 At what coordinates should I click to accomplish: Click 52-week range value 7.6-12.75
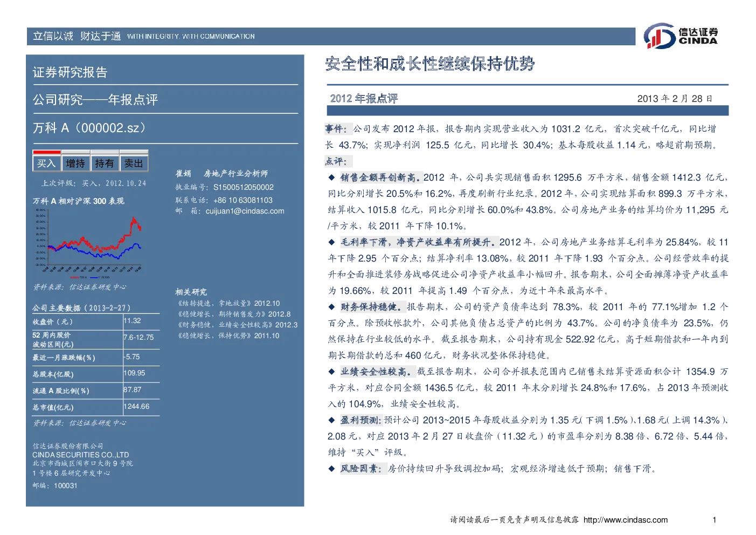tap(138, 337)
